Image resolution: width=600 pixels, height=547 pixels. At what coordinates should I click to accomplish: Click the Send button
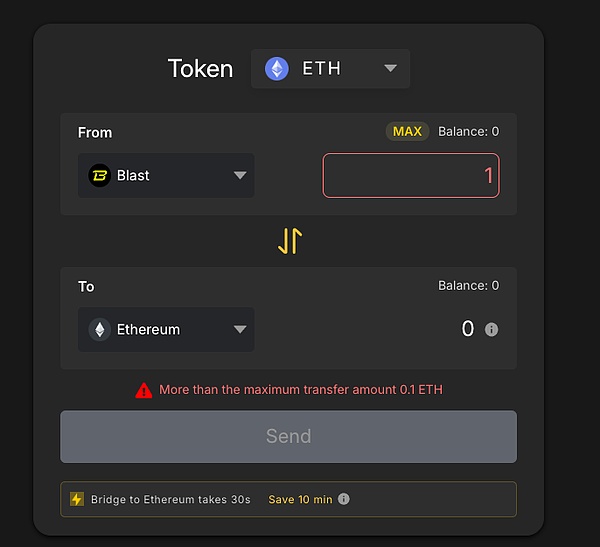tap(288, 436)
